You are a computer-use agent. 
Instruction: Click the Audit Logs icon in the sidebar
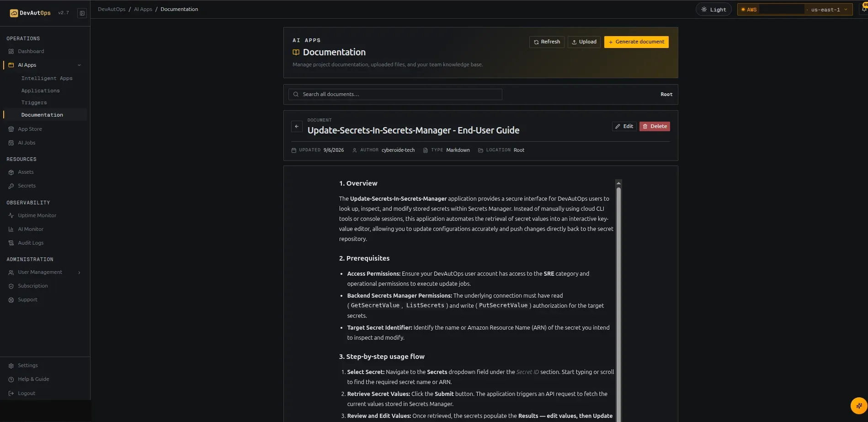(x=11, y=243)
